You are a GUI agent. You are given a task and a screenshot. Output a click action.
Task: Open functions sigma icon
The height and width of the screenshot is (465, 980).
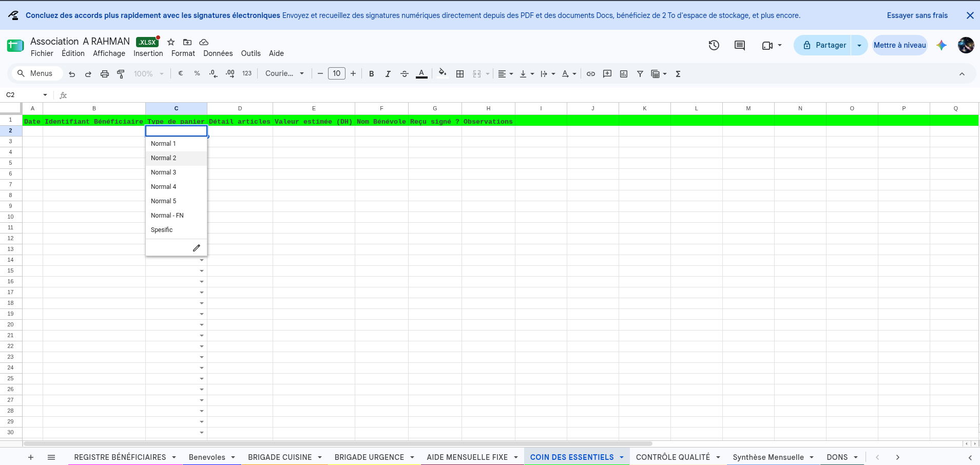pos(678,74)
